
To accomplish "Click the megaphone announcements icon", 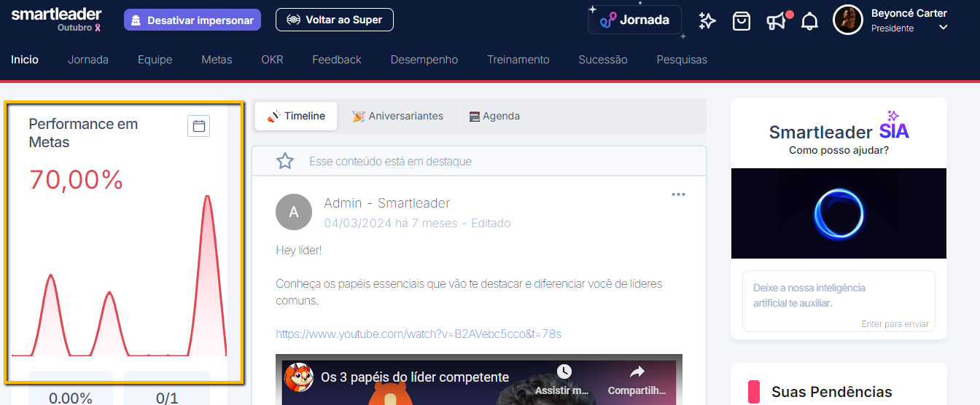I will coord(778,21).
